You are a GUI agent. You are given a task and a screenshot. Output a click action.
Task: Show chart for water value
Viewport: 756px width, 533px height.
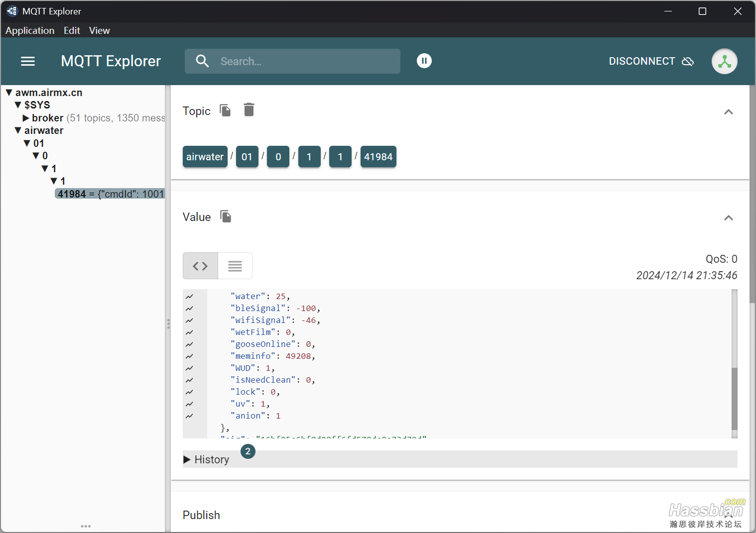click(189, 297)
